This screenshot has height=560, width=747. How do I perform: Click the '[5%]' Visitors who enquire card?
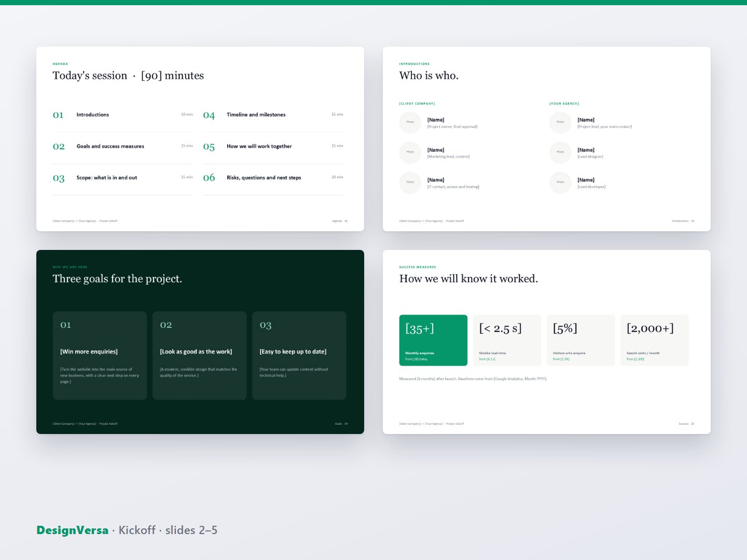tap(580, 340)
